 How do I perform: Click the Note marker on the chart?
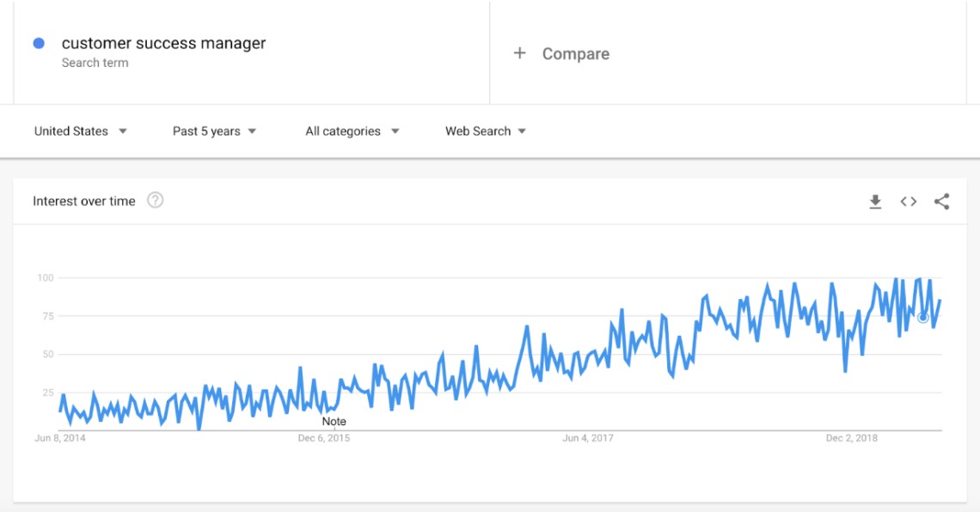[x=334, y=421]
